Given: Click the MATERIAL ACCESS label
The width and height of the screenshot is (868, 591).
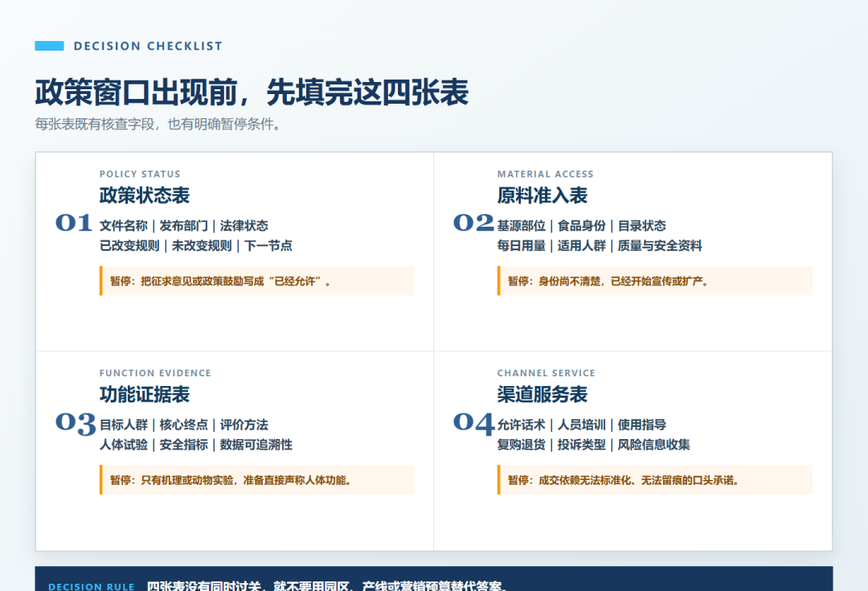Looking at the screenshot, I should [545, 174].
